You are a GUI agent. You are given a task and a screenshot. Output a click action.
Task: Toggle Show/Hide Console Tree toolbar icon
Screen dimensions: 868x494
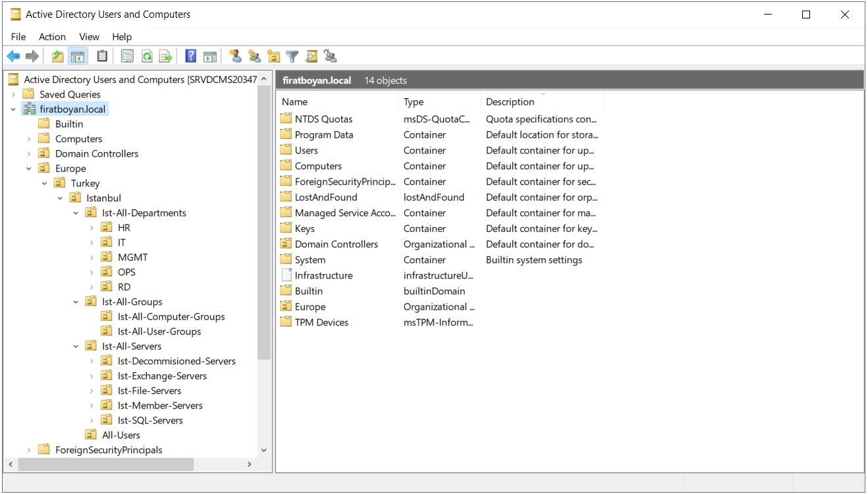tap(78, 57)
